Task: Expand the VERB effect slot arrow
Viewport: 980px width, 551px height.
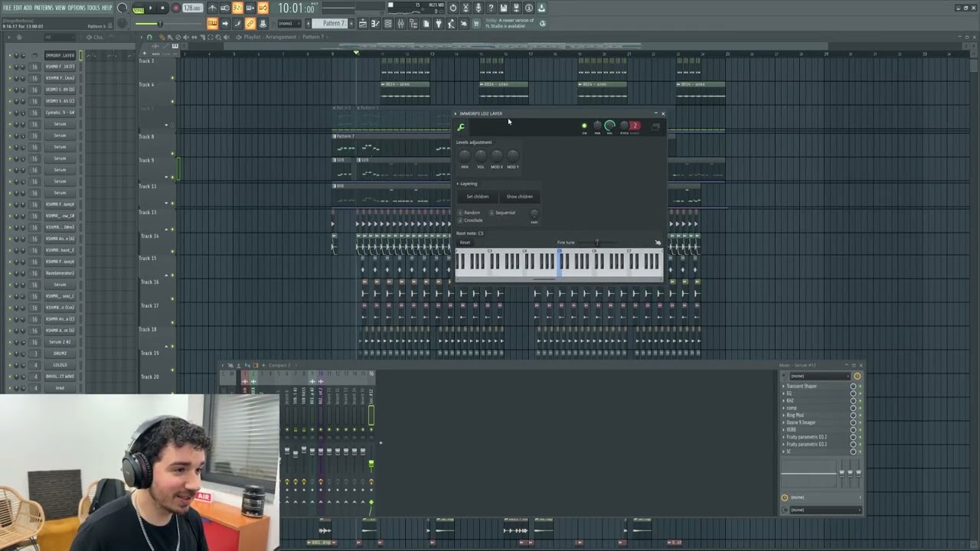Action: (x=783, y=430)
